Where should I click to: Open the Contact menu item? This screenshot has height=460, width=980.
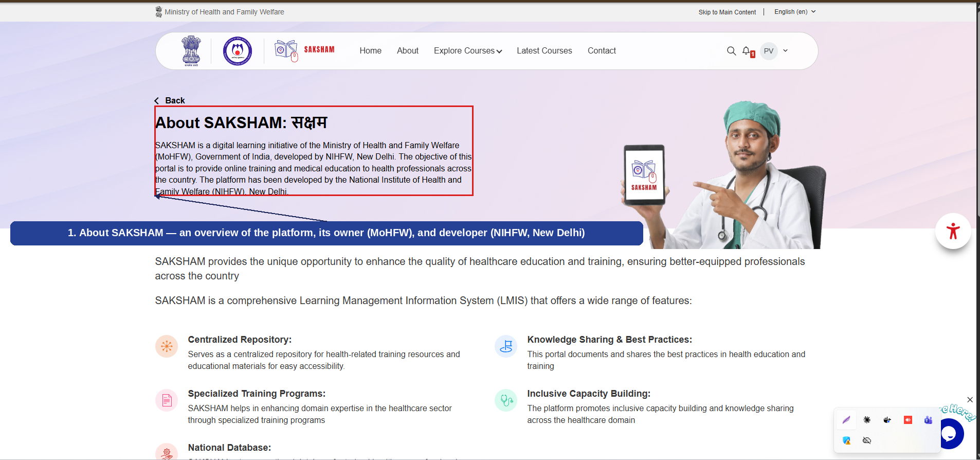[x=602, y=50]
